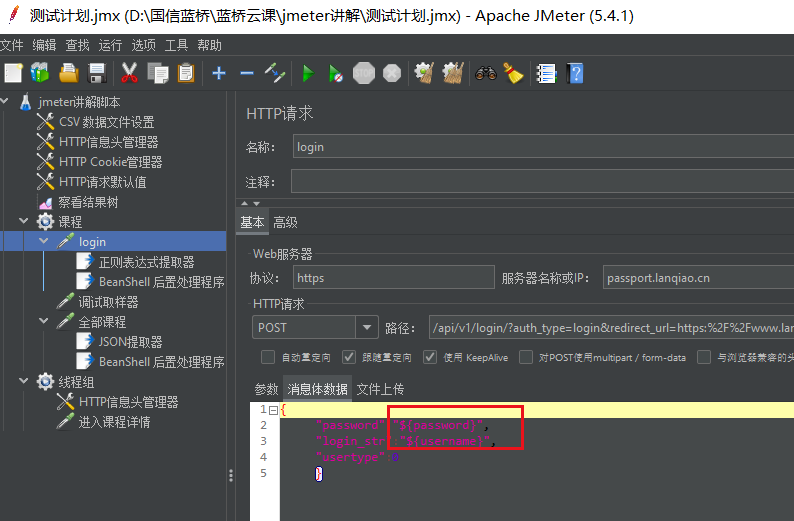Click the New test plan icon
This screenshot has height=521, width=794.
13,73
